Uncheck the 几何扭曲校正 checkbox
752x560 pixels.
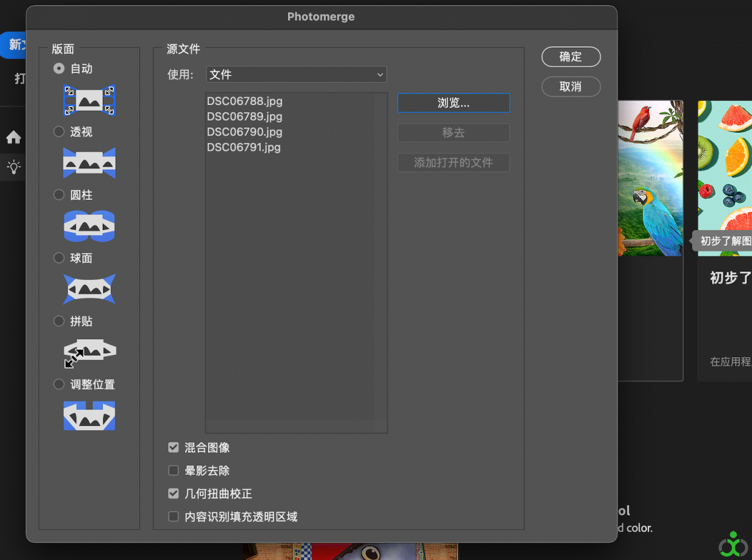click(174, 494)
